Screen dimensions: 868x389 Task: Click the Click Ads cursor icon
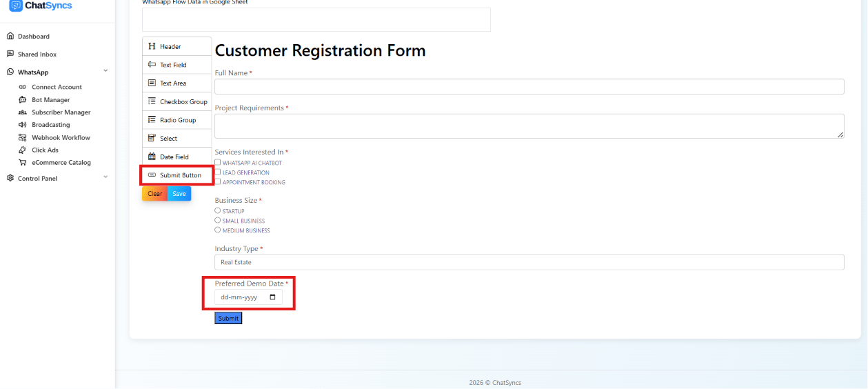[23, 150]
